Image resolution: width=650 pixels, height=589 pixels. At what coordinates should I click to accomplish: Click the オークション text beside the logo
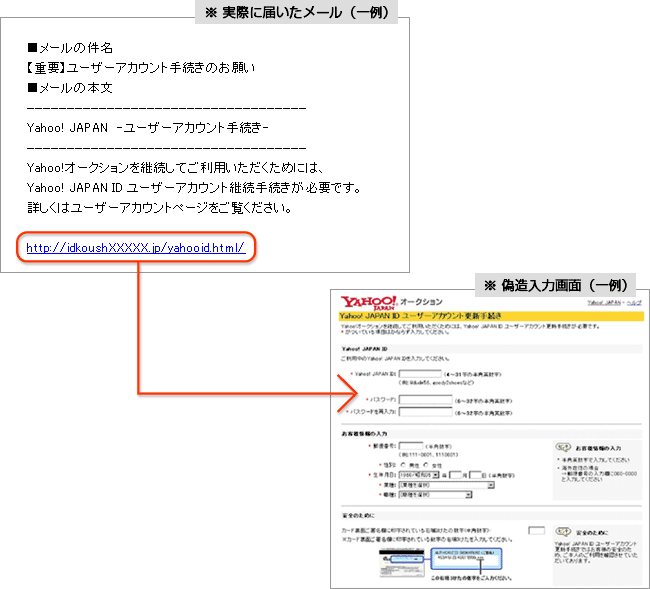421,302
